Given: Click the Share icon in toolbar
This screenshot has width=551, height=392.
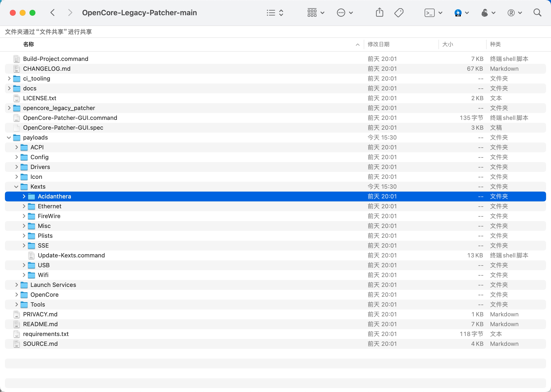Looking at the screenshot, I should click(379, 12).
